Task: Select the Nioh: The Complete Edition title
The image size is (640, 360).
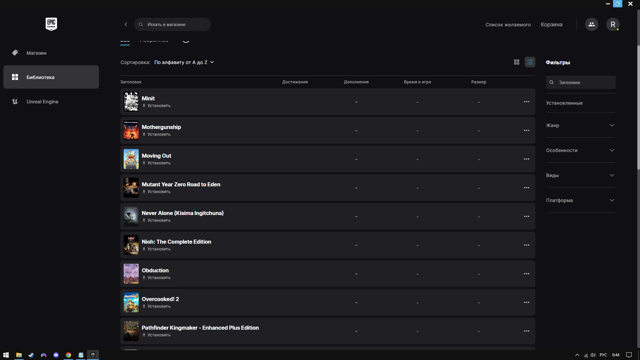Action: pyautogui.click(x=176, y=242)
